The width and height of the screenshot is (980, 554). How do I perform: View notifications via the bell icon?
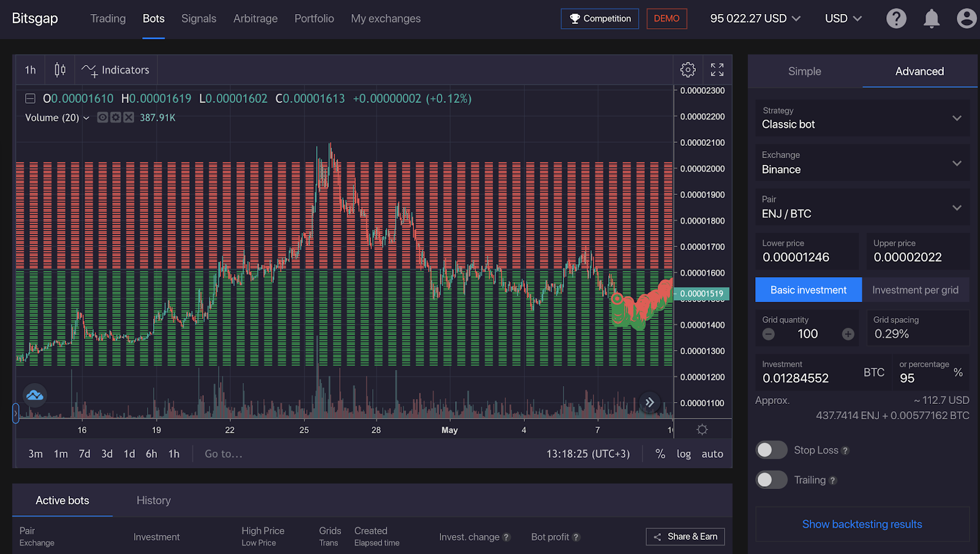(x=932, y=18)
